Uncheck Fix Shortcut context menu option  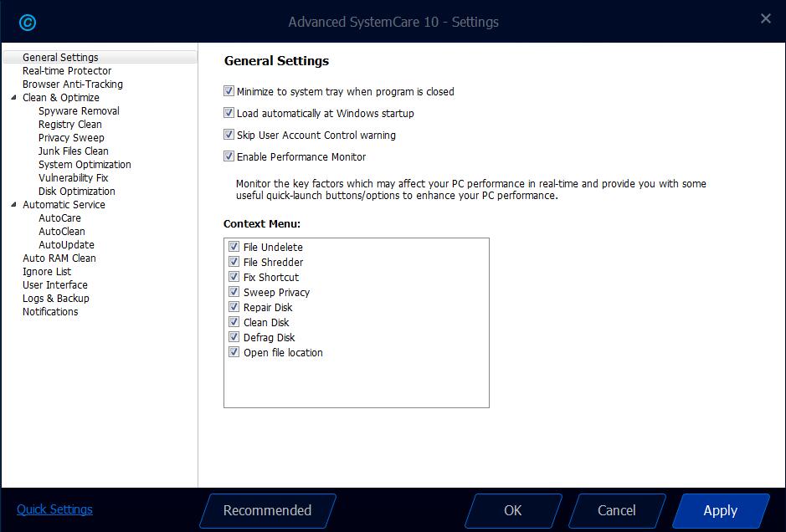click(x=234, y=277)
